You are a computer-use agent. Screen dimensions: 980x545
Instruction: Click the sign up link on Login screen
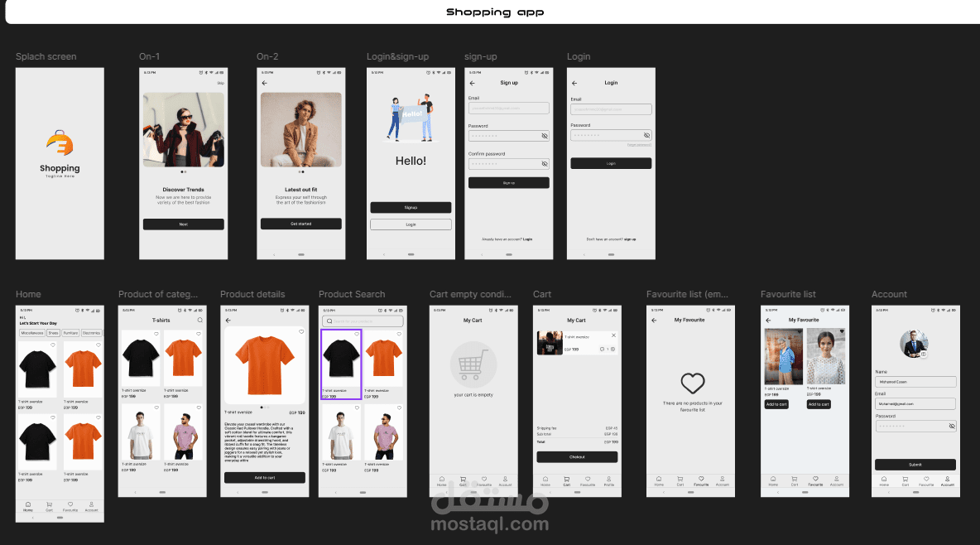pyautogui.click(x=629, y=239)
